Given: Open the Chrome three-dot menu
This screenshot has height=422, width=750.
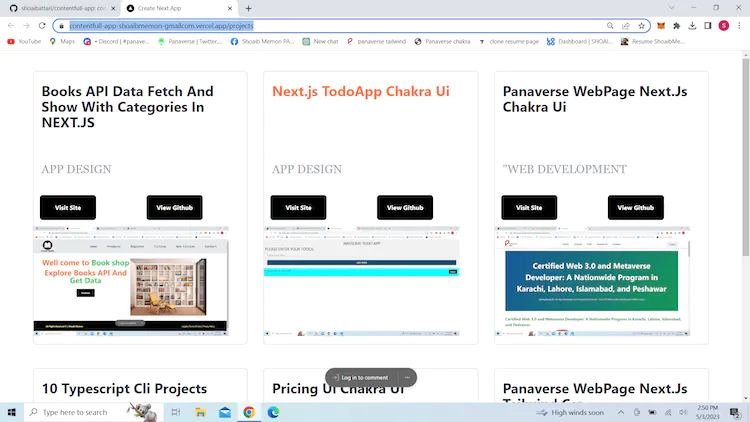Looking at the screenshot, I should (x=740, y=25).
